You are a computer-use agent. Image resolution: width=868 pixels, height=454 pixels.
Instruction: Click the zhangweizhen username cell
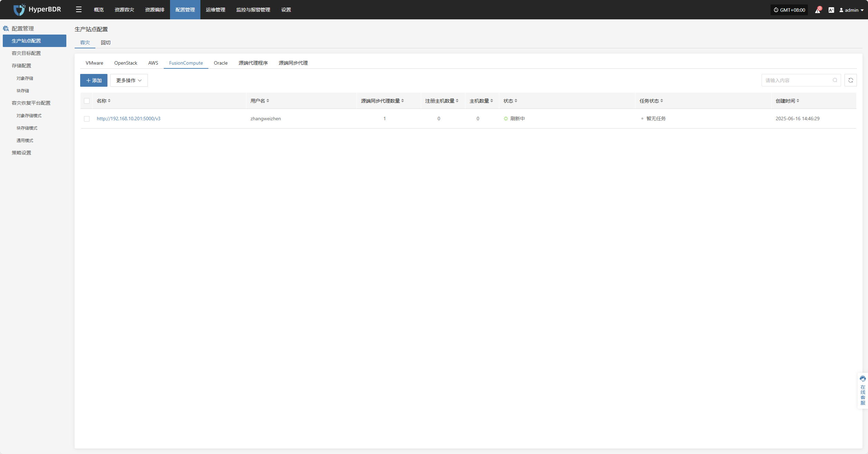(266, 119)
